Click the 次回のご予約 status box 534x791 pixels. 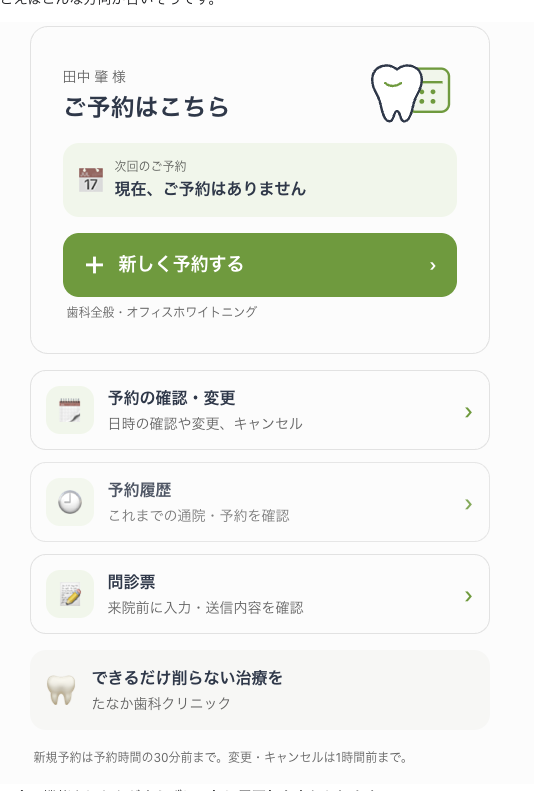260,180
